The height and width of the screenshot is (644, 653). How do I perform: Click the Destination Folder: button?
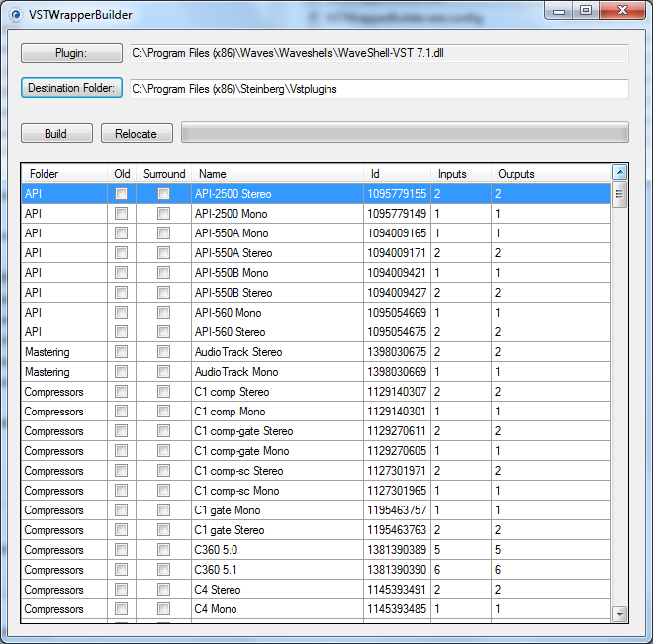(x=71, y=88)
